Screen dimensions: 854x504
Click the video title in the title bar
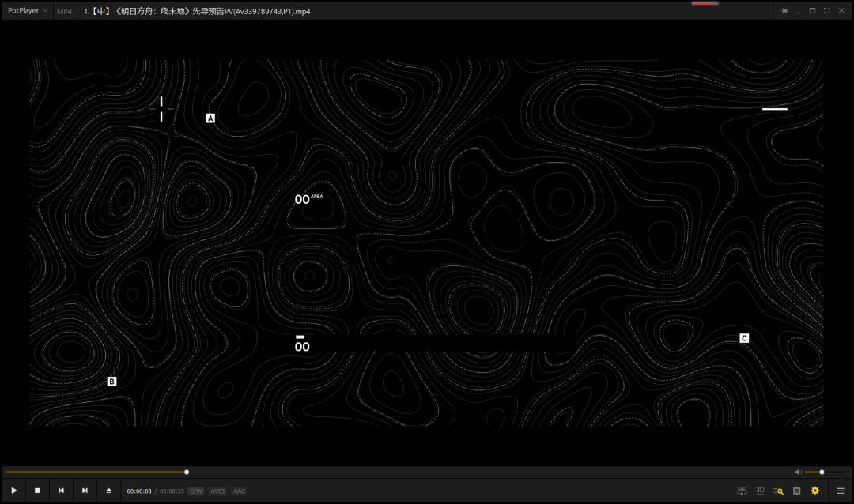pos(197,11)
